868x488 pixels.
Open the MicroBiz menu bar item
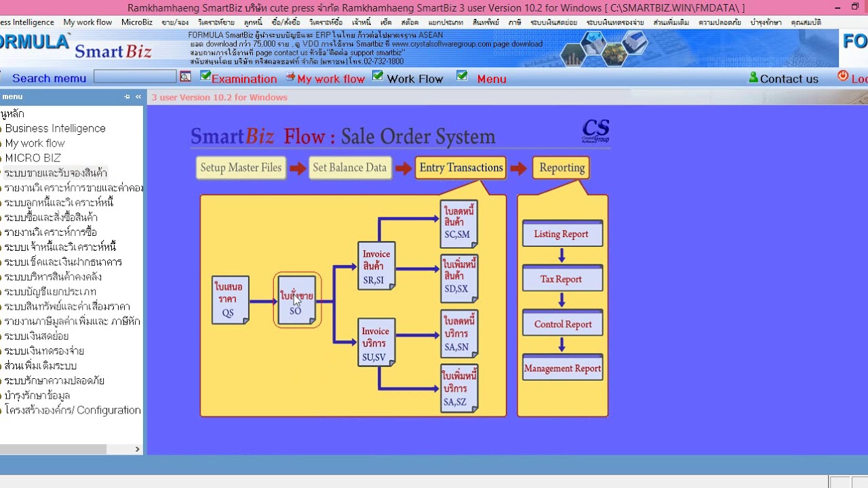pyautogui.click(x=137, y=22)
